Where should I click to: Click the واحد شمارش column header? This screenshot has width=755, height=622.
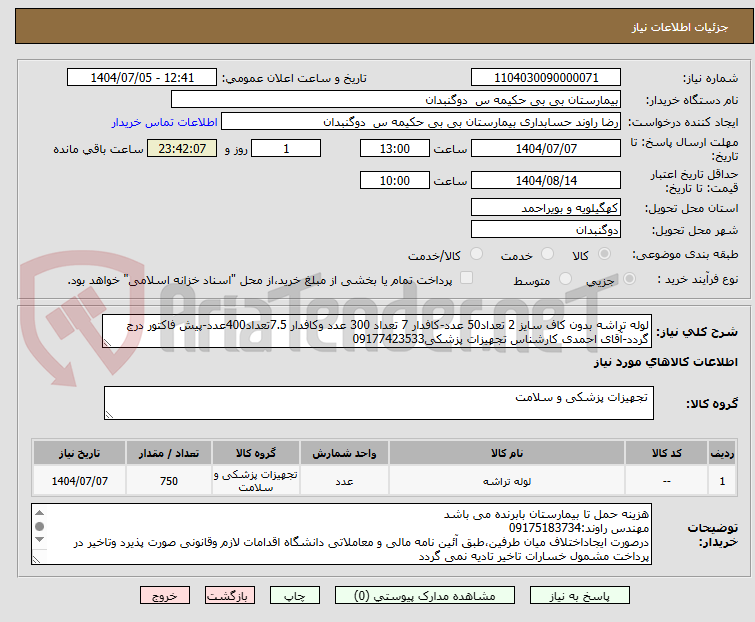pyautogui.click(x=344, y=453)
